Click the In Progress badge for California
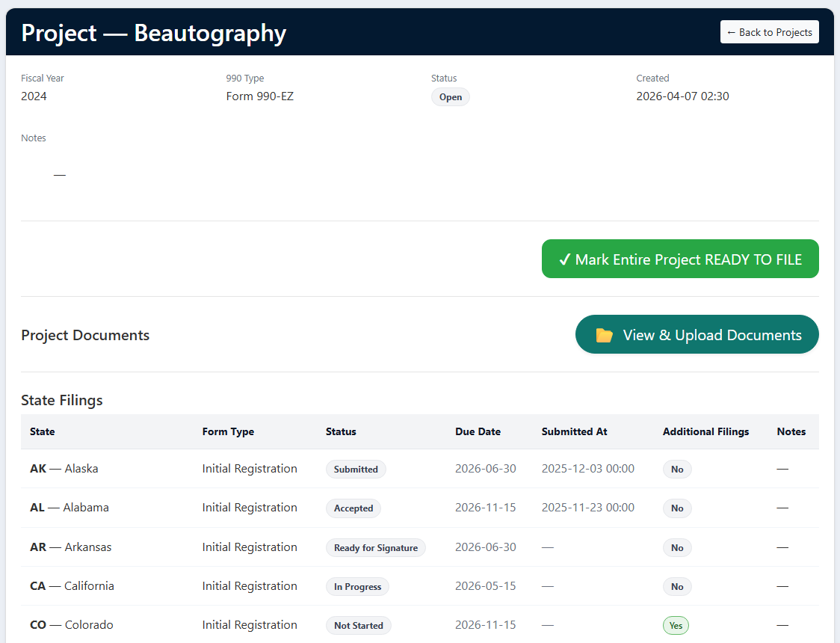 point(357,587)
